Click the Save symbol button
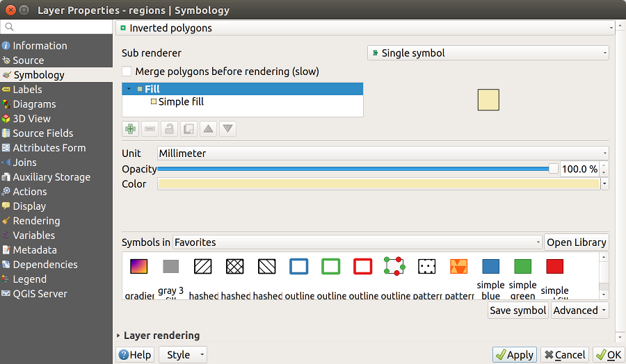Viewport: 626px width, 364px height. 517,311
